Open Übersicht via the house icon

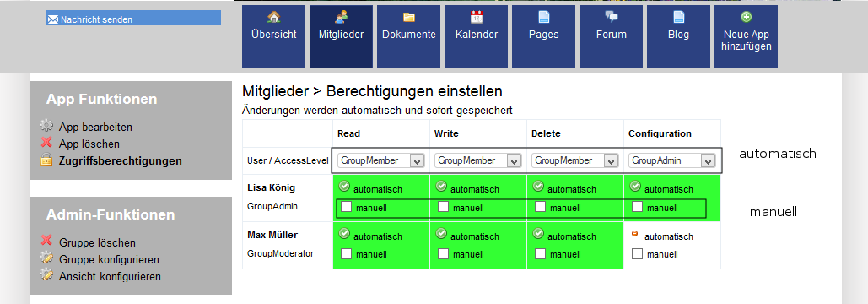(x=273, y=17)
